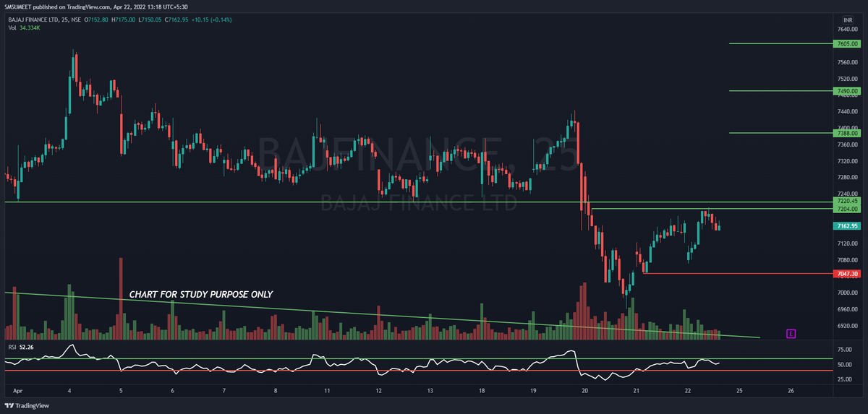Click the 7440.00 price axis tick

[x=848, y=112]
